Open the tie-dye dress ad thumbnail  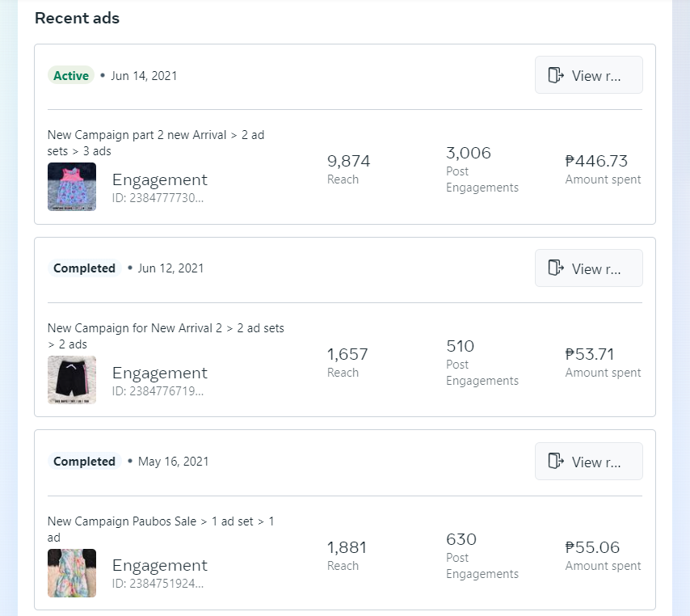pyautogui.click(x=72, y=573)
